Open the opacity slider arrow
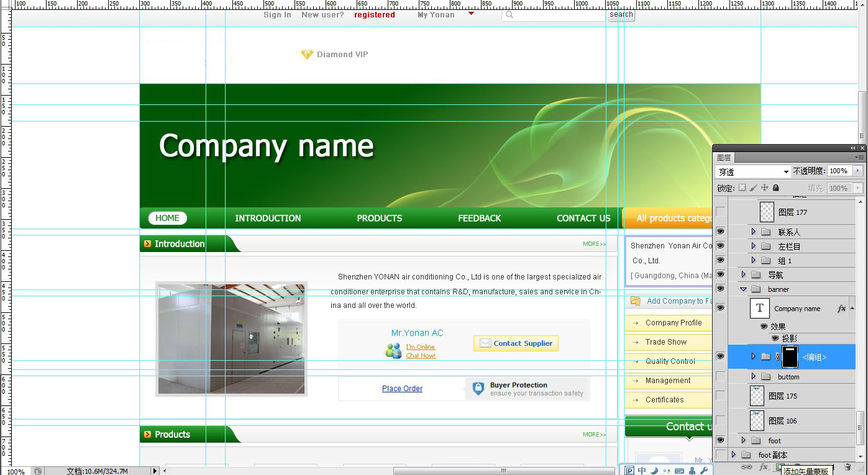Viewport: 868px width, 475px height. click(858, 171)
